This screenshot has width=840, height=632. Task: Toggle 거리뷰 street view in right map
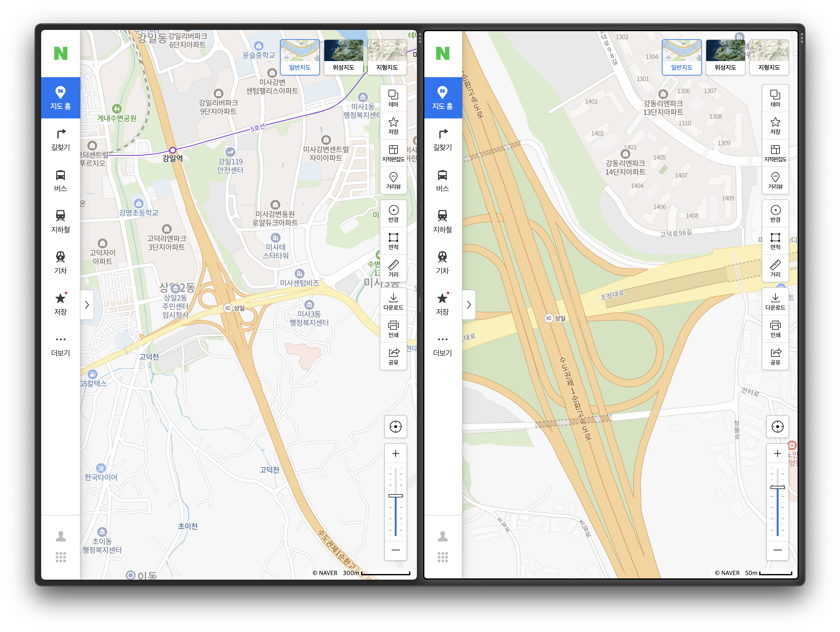coord(775,181)
